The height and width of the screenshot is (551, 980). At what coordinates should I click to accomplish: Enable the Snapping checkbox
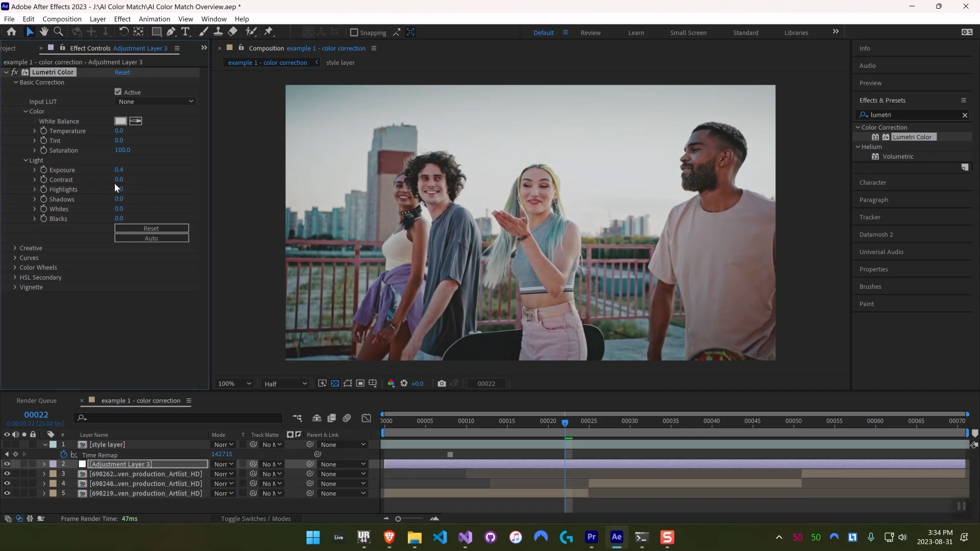click(x=354, y=32)
